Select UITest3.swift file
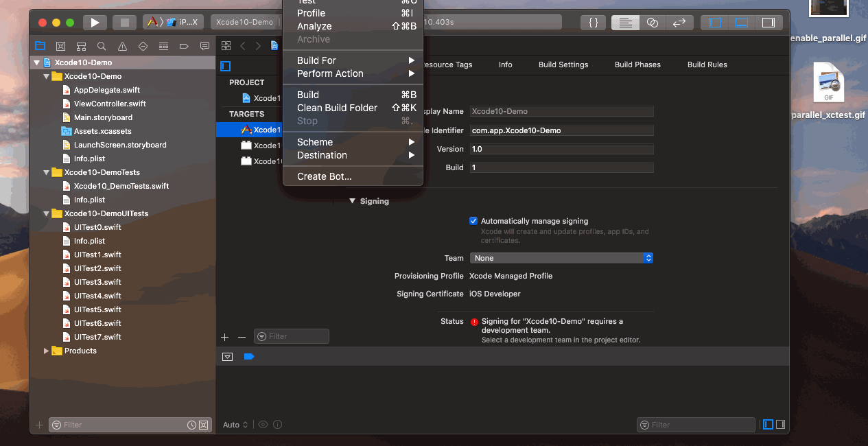Viewport: 868px width, 446px height. pos(97,282)
